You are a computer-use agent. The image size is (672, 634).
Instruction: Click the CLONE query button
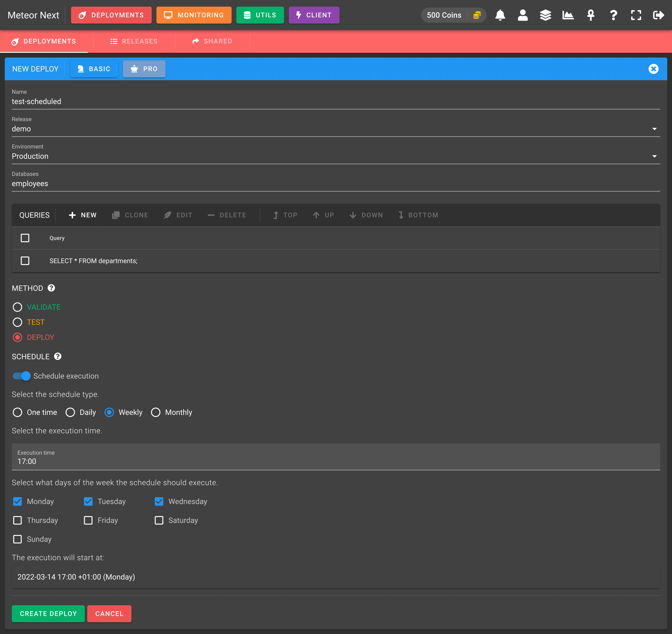tap(130, 215)
